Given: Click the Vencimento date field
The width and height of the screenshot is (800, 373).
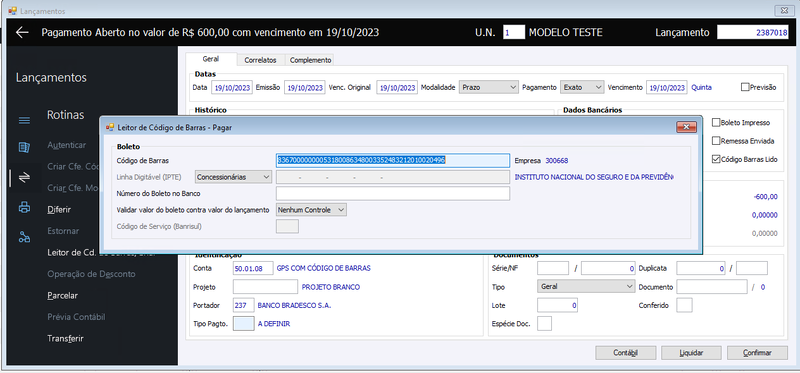Looking at the screenshot, I should coord(667,87).
